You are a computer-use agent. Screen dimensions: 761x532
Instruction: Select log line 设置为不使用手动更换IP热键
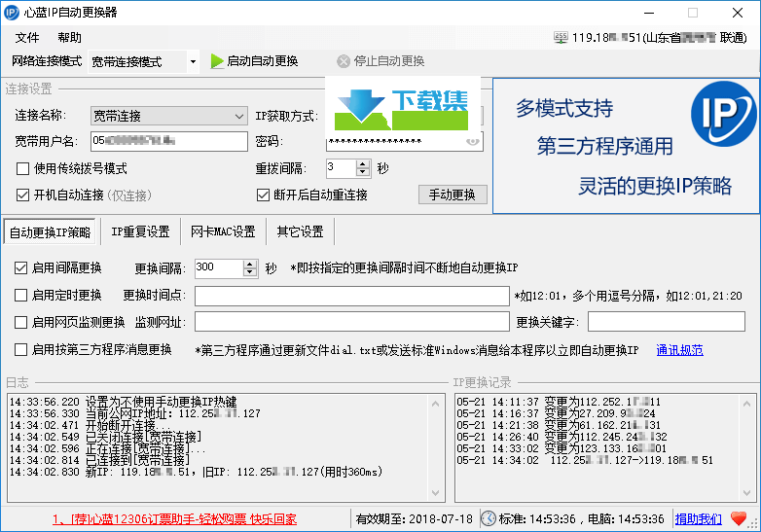[x=124, y=402]
